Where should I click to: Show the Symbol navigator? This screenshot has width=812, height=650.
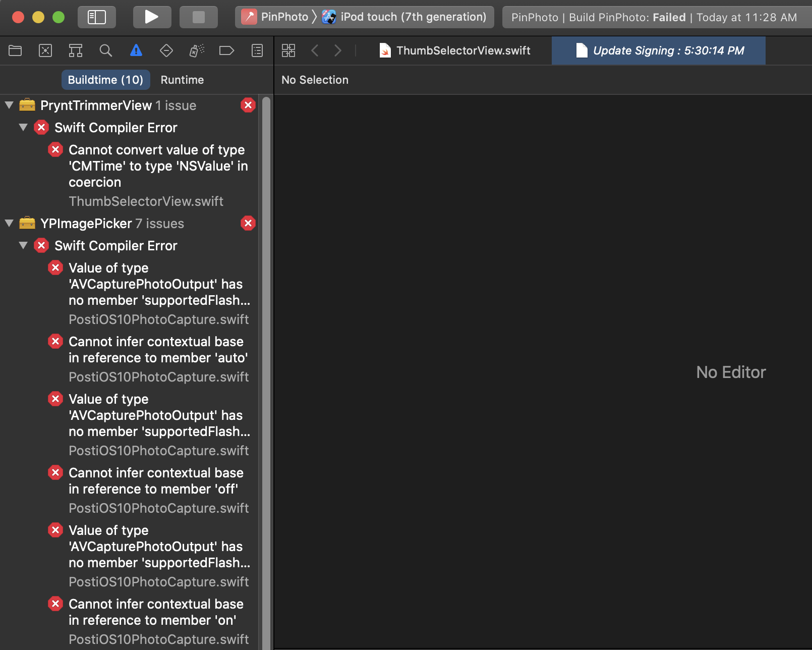coord(76,50)
